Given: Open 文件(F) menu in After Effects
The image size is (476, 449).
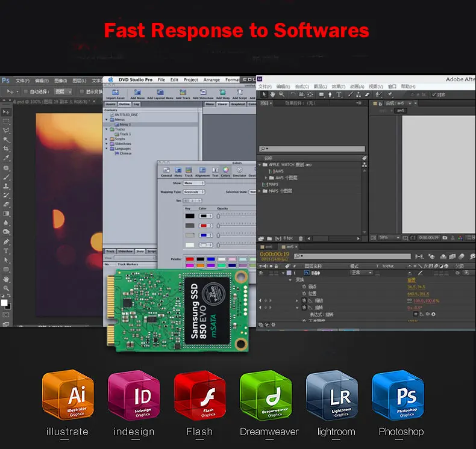Looking at the screenshot, I should click(x=265, y=87).
